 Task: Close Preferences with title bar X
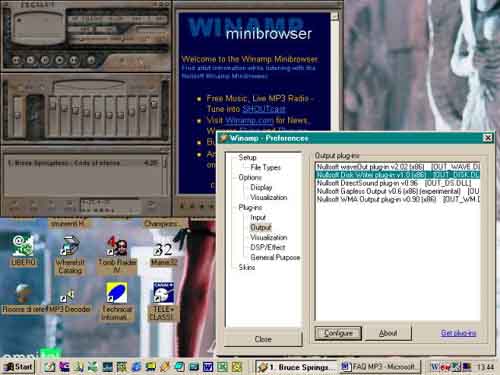(x=487, y=138)
